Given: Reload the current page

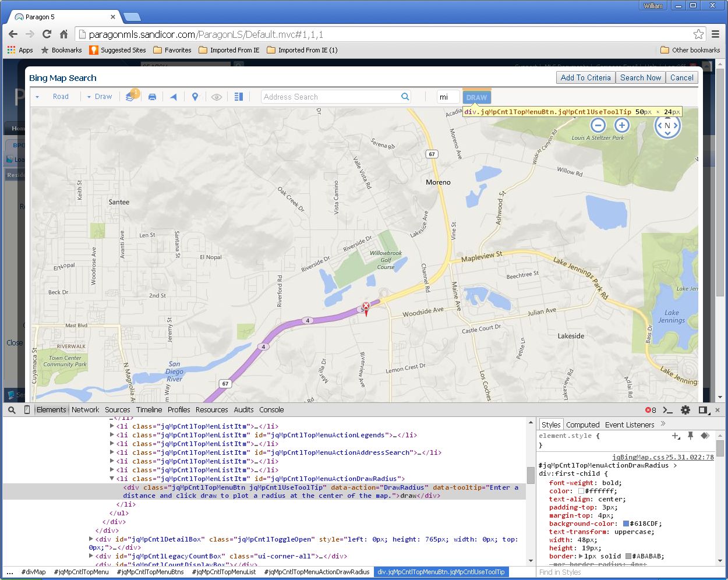Looking at the screenshot, I should coord(47,34).
